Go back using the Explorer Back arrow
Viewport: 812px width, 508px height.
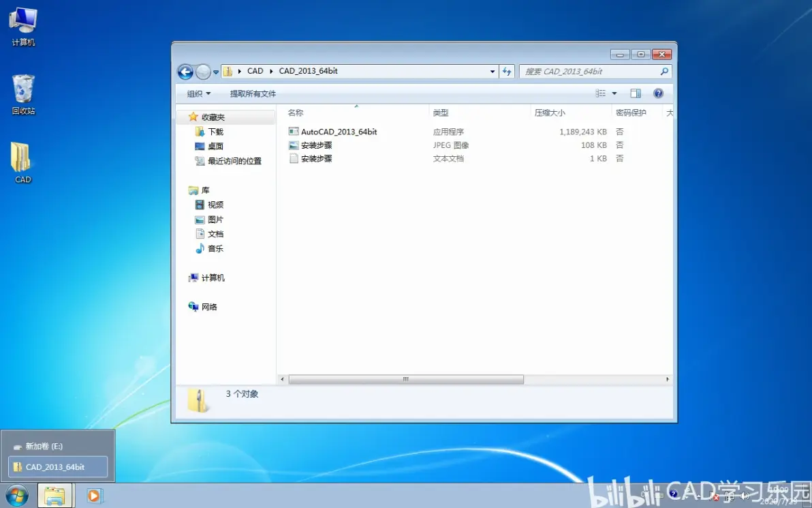click(185, 72)
